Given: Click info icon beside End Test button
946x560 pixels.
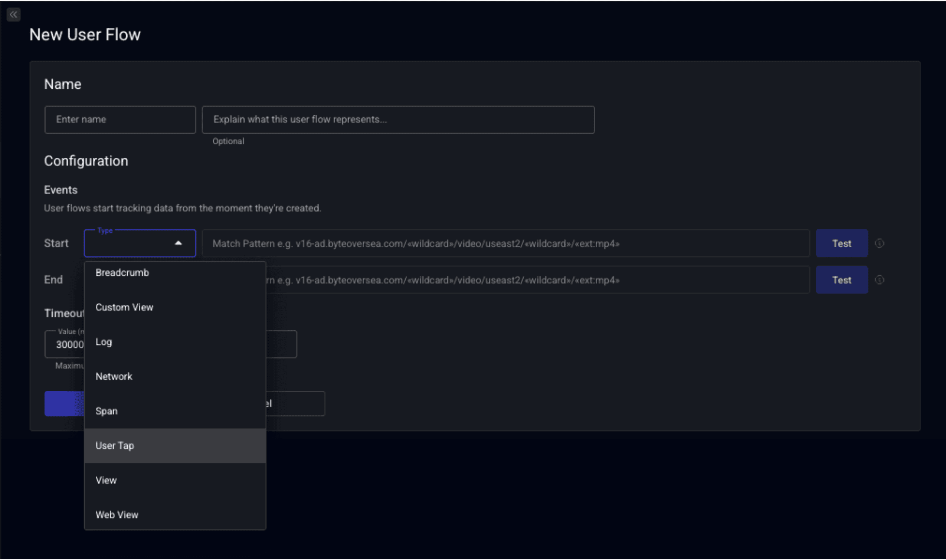Looking at the screenshot, I should tap(879, 280).
